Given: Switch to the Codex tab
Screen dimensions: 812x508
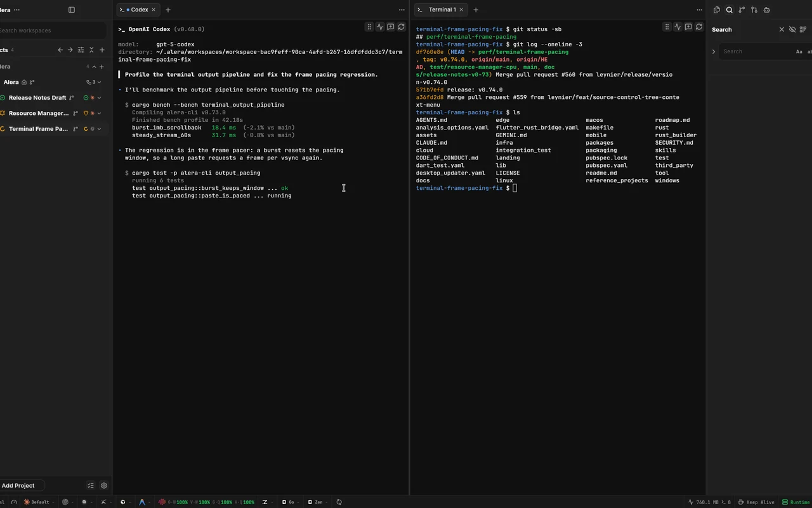Looking at the screenshot, I should pyautogui.click(x=137, y=10).
